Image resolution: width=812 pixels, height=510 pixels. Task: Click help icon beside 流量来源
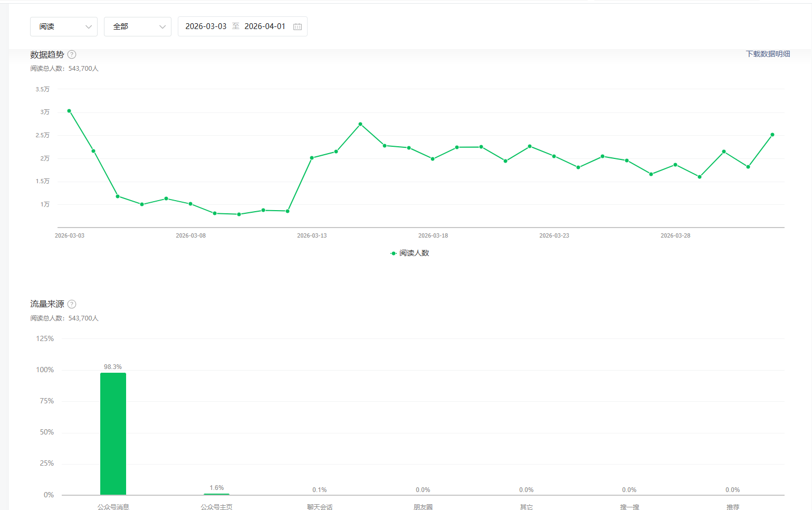(x=72, y=304)
